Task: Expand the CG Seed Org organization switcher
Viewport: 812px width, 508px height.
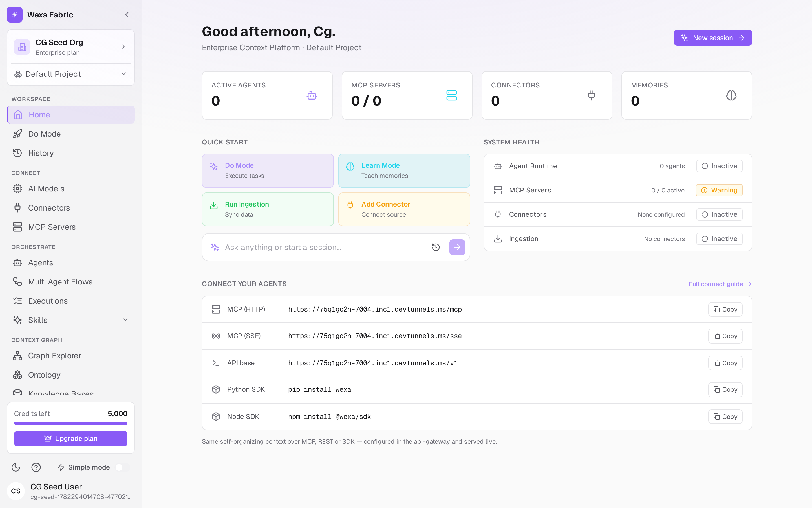Action: [x=71, y=47]
